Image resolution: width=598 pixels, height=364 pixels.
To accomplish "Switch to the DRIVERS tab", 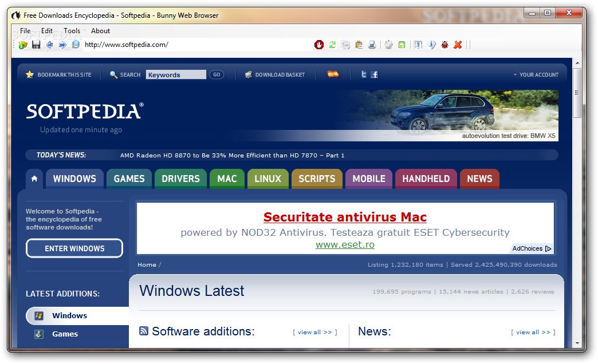I will click(181, 179).
